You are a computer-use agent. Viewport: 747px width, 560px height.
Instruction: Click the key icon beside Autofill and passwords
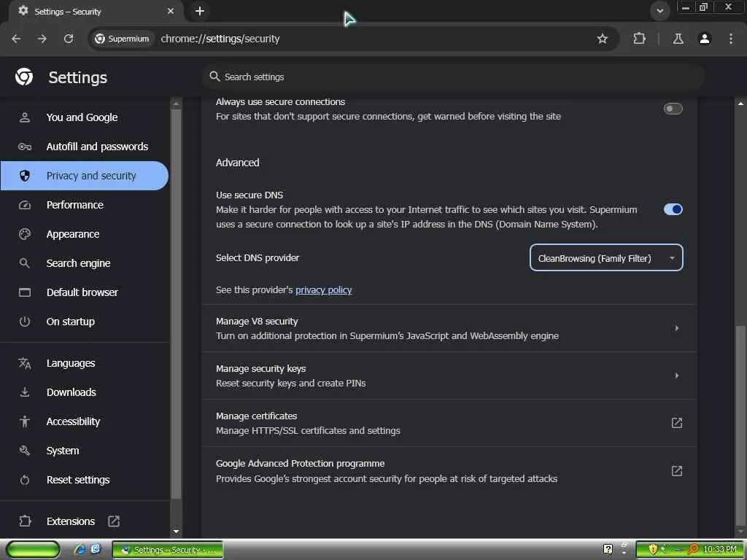point(25,146)
